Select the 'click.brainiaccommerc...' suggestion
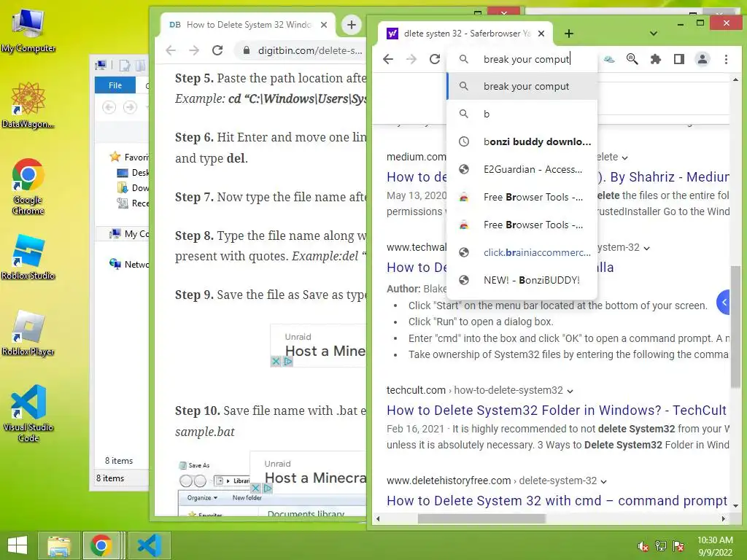Image resolution: width=747 pixels, height=560 pixels. pos(522,252)
